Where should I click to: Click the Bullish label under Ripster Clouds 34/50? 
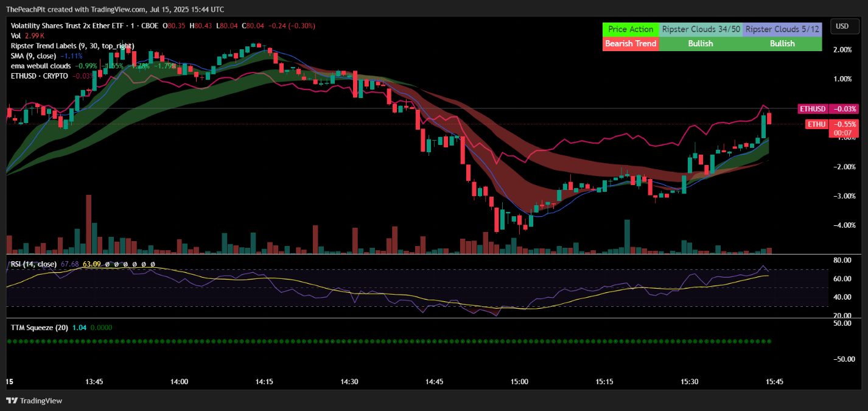pyautogui.click(x=701, y=43)
